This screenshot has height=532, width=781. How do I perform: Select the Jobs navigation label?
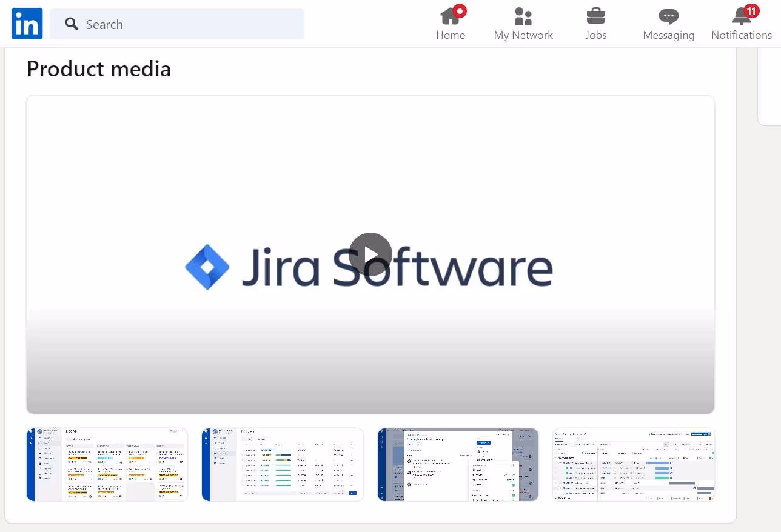coord(595,35)
